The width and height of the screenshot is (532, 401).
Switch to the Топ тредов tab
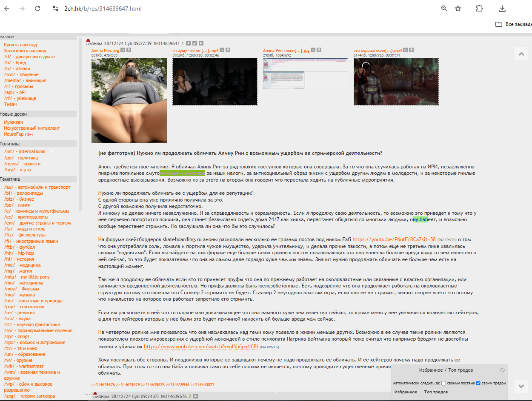click(x=436, y=392)
